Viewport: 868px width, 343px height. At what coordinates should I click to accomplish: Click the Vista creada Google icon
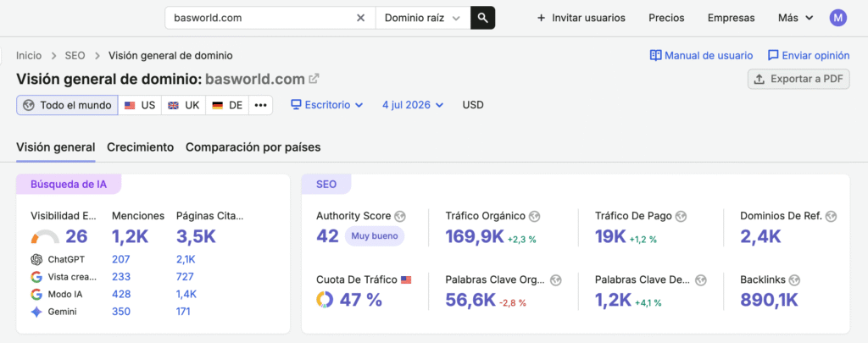(36, 277)
